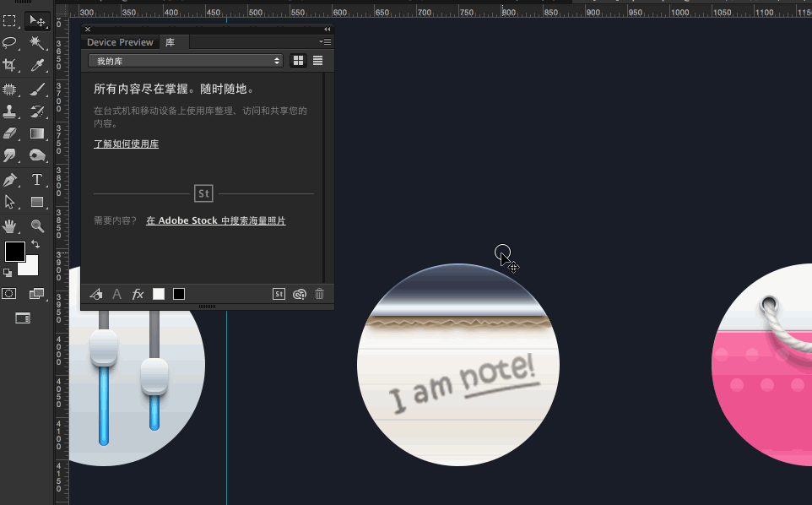Choose the Eyedropper tool

(37, 65)
